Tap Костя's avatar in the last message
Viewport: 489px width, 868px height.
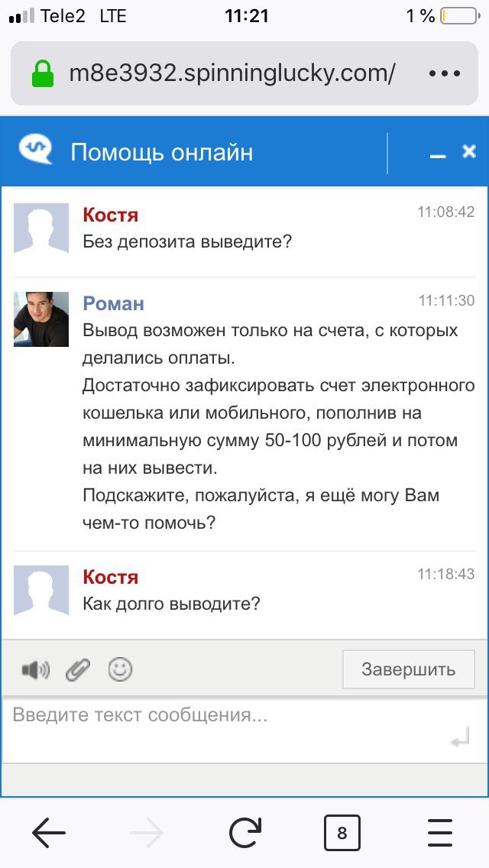pyautogui.click(x=41, y=591)
